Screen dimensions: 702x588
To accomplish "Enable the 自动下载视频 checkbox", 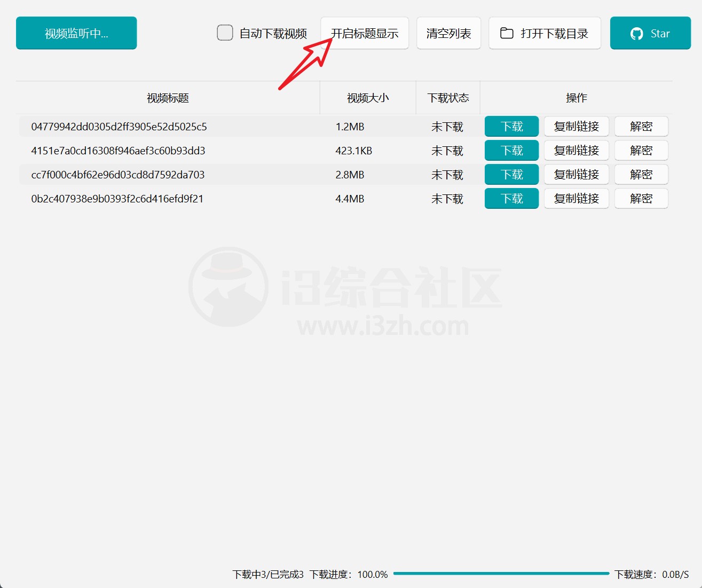I will click(225, 33).
